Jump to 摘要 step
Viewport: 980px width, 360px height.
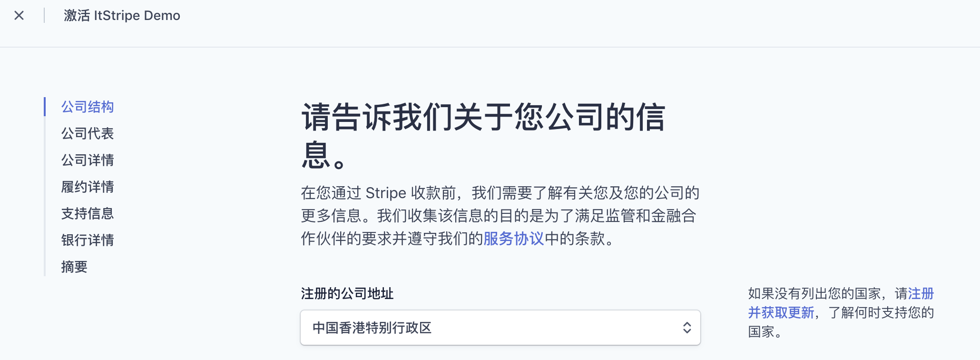click(74, 267)
